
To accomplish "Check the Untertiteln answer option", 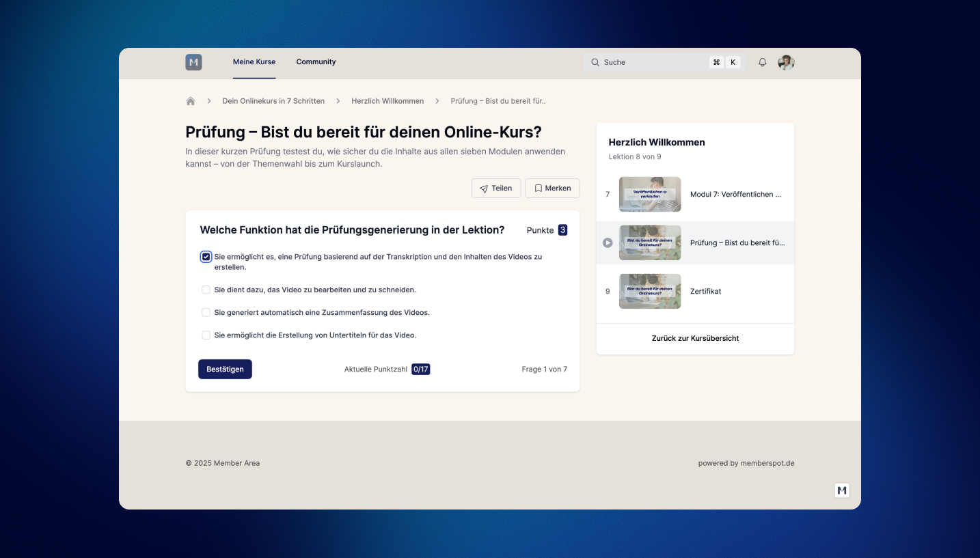I will pos(206,335).
